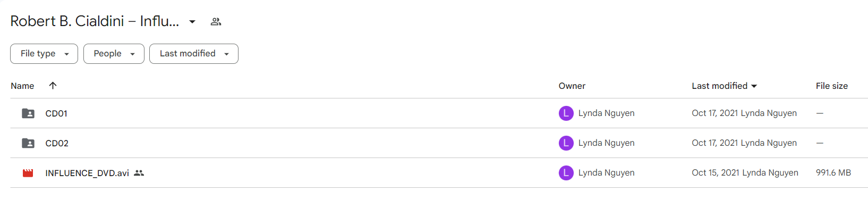The width and height of the screenshot is (868, 207).
Task: Expand the Last modified filter chip
Action: pyautogui.click(x=194, y=54)
